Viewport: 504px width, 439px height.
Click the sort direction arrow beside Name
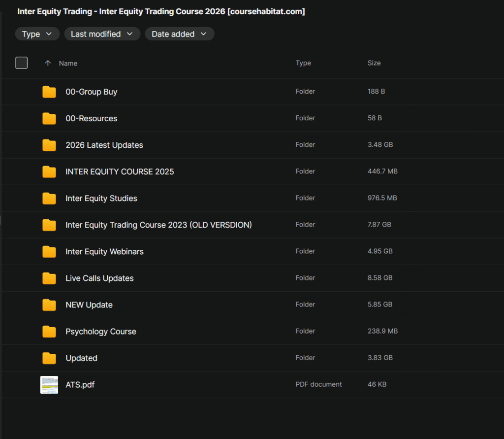[48, 63]
